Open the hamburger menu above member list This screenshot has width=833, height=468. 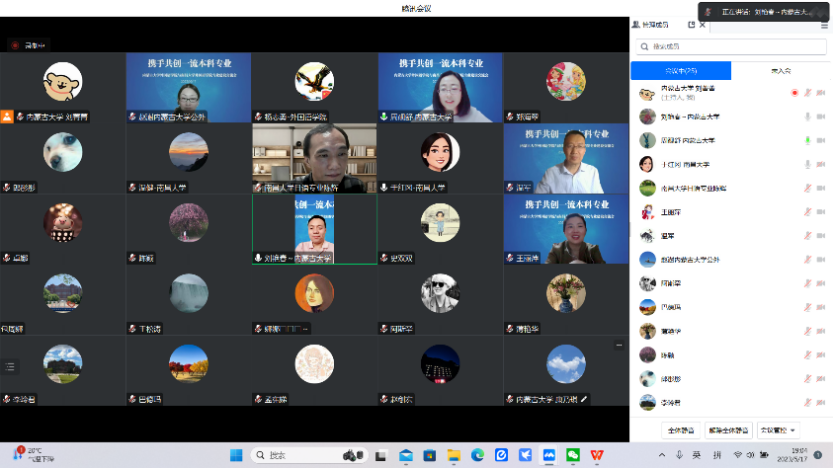click(x=824, y=24)
